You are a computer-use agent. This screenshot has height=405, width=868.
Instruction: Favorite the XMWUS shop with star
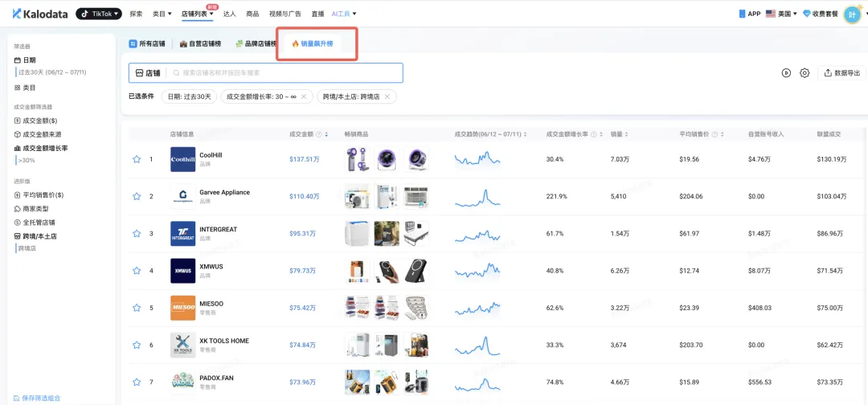137,271
